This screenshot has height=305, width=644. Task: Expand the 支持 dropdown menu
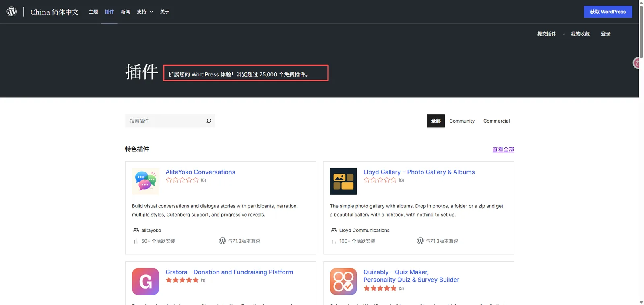click(x=145, y=12)
